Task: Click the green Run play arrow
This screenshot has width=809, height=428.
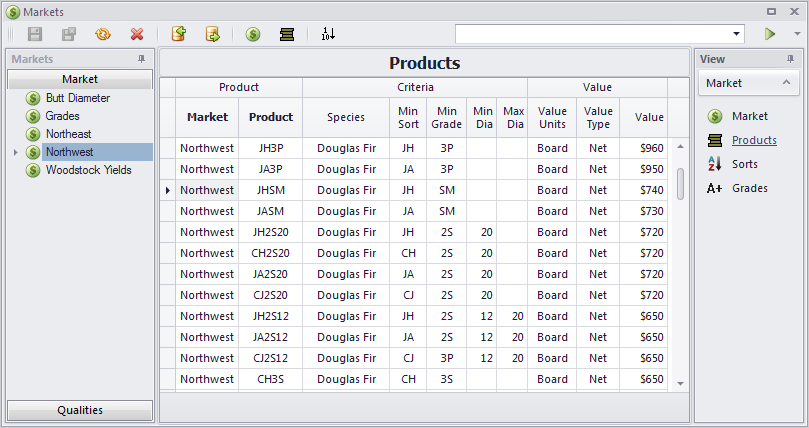Action: tap(770, 34)
